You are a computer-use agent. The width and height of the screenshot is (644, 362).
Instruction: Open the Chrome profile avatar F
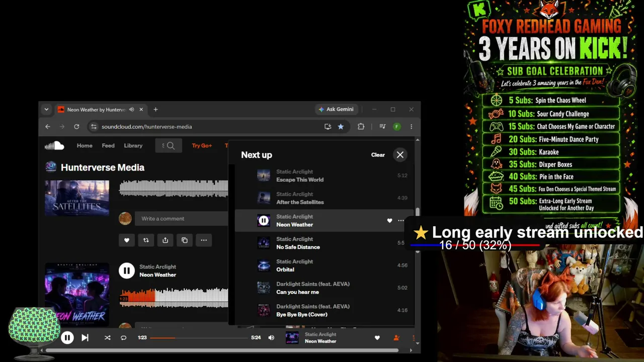click(397, 127)
